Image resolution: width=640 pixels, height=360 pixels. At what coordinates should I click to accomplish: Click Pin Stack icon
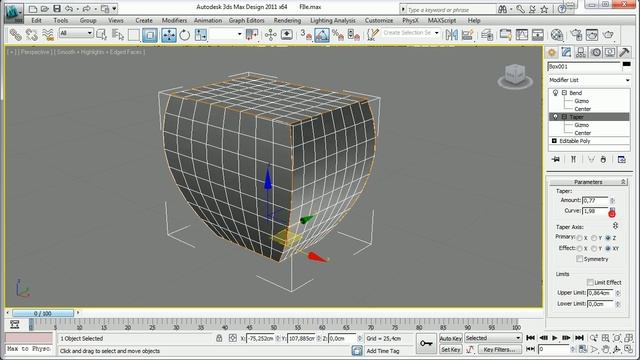coord(556,159)
